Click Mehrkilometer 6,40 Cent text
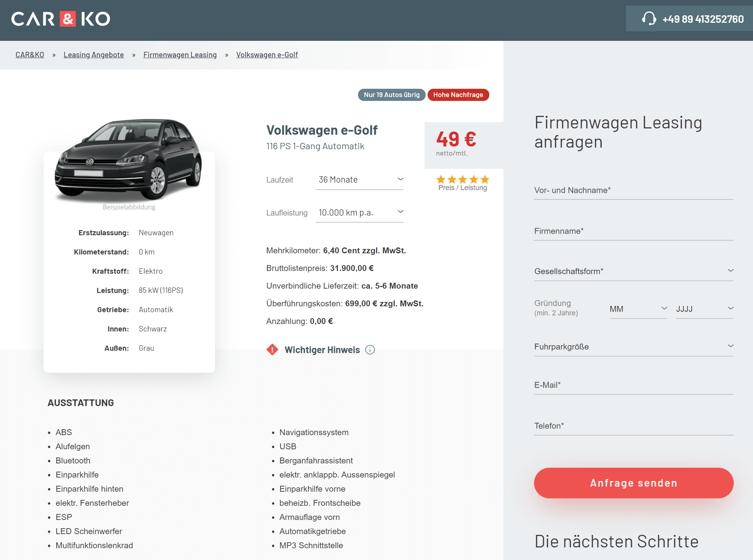 336,251
